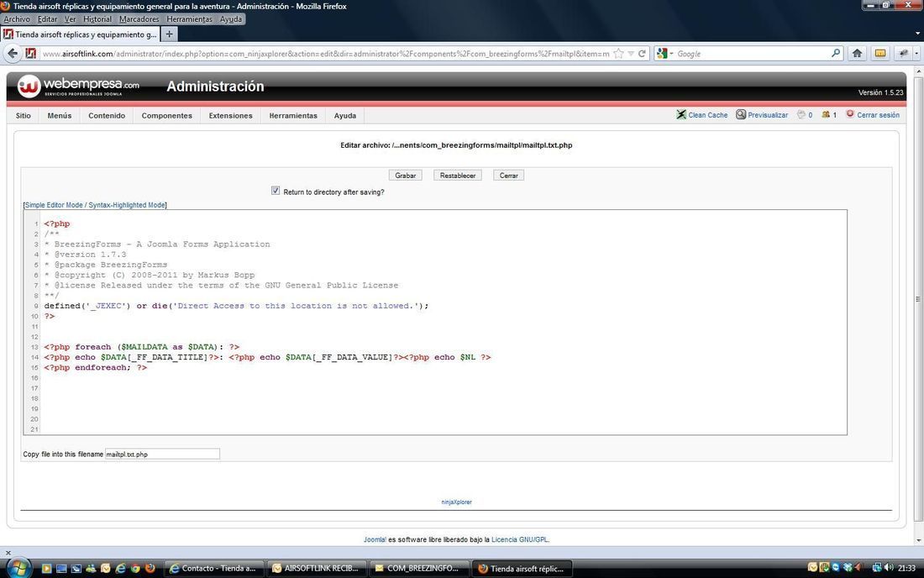Launch Firefox from quick launch
Screen dimensions: 924x578
pyautogui.click(x=150, y=568)
